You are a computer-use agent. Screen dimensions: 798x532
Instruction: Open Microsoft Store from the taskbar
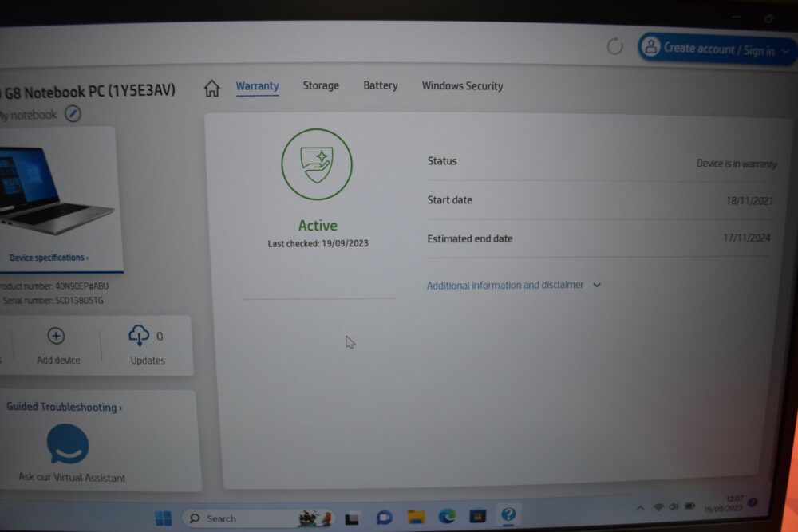pos(477,516)
